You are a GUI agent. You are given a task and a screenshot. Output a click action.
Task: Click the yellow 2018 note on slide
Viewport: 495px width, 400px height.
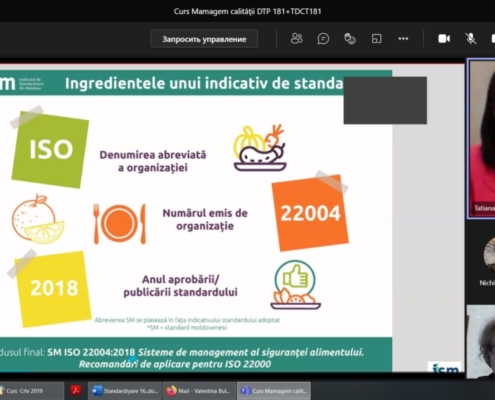pyautogui.click(x=53, y=288)
